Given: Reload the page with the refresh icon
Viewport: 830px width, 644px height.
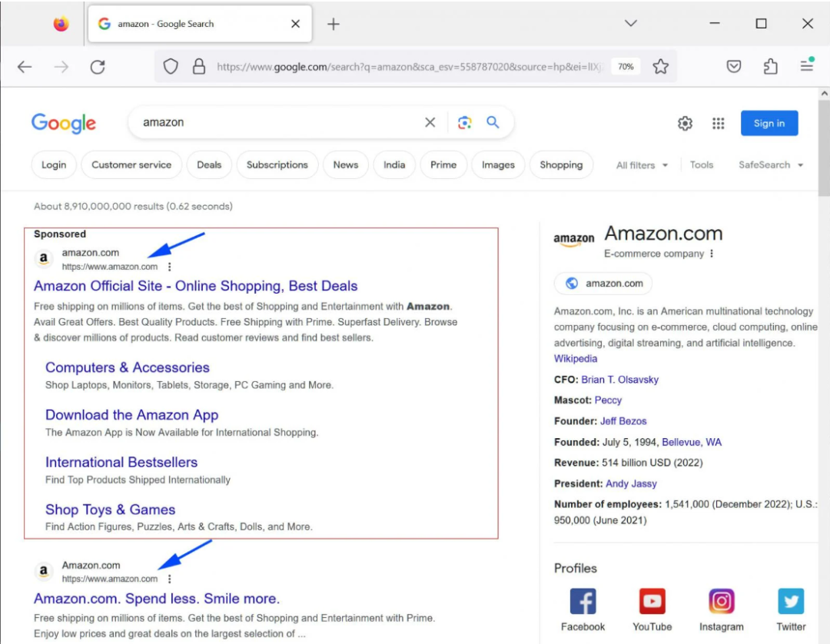Looking at the screenshot, I should tap(98, 67).
